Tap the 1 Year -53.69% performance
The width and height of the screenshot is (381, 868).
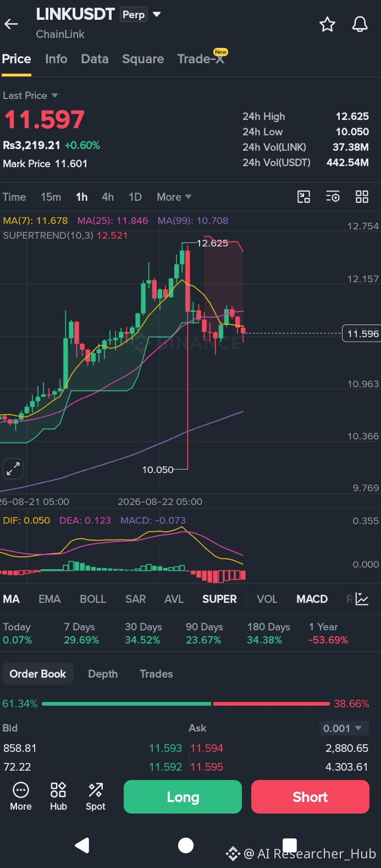328,634
